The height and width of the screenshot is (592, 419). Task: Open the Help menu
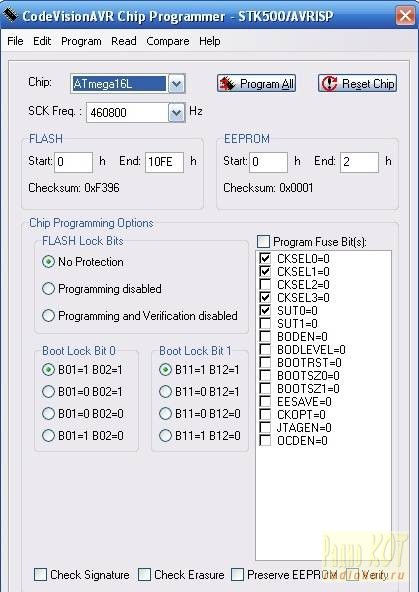click(x=210, y=41)
